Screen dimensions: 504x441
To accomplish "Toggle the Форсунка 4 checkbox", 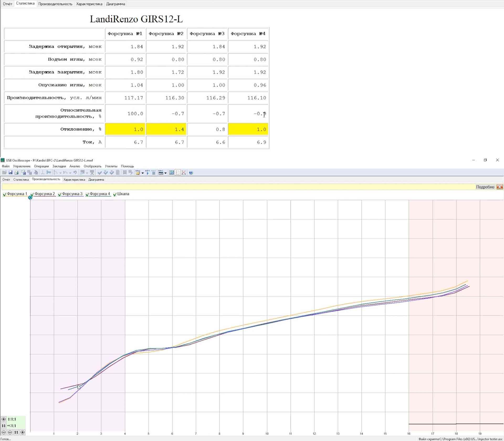I will [87, 194].
